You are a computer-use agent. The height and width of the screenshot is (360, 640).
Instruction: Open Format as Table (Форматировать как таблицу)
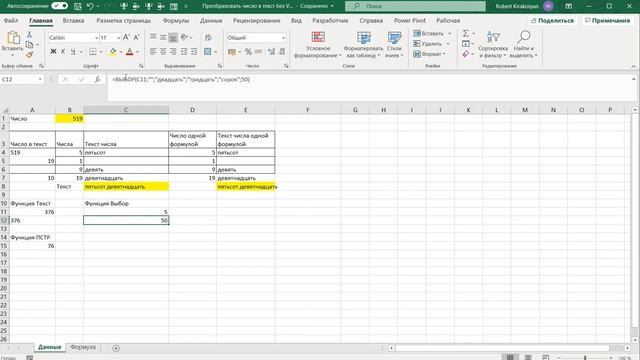(363, 44)
